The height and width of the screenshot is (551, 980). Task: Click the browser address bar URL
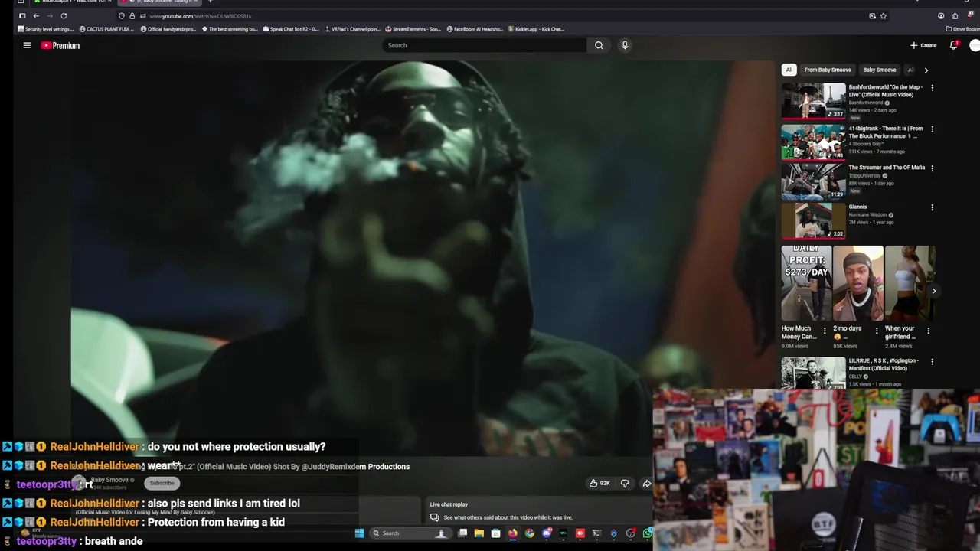(x=201, y=16)
